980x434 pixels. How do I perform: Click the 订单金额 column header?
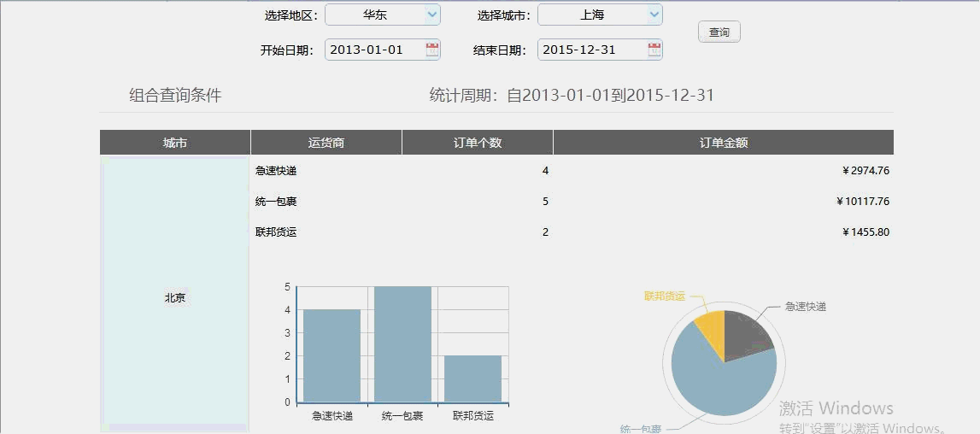click(x=723, y=143)
